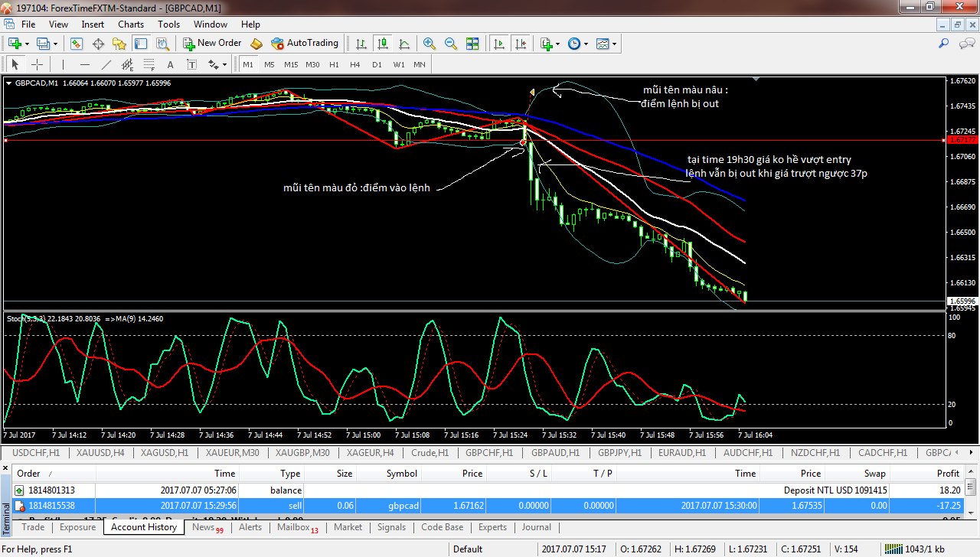Open the chart Templates icon
The image size is (980, 557).
point(603,44)
